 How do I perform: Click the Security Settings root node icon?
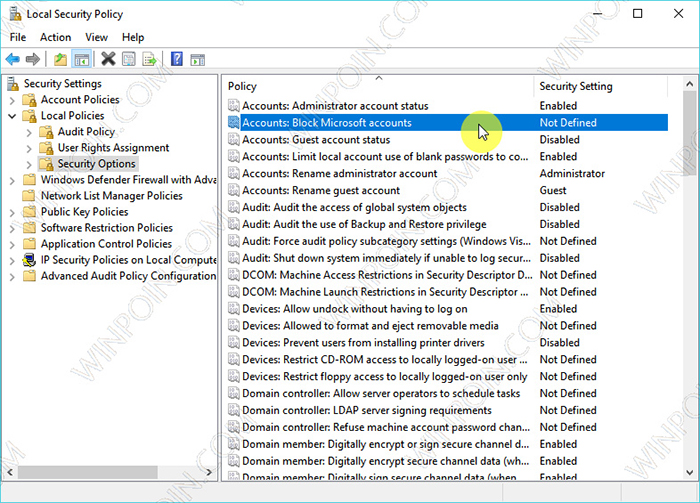(x=13, y=83)
